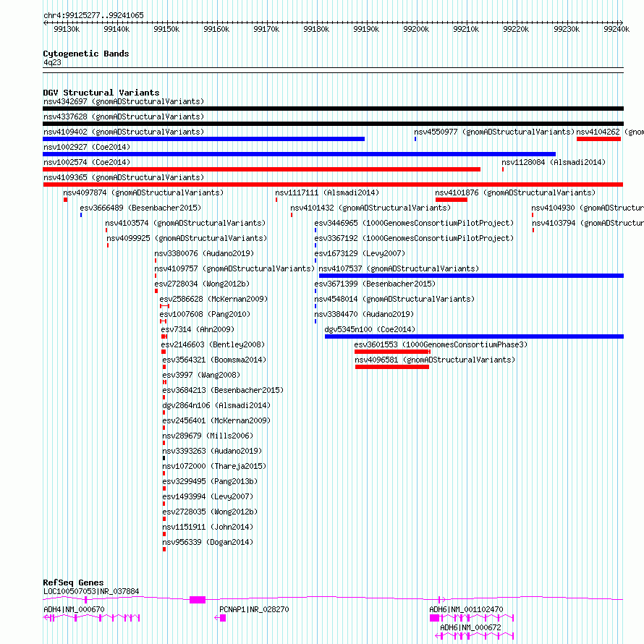644x644 pixels.
Task: Open esv3666489 (Besenbacher2015) label
Action: point(140,208)
